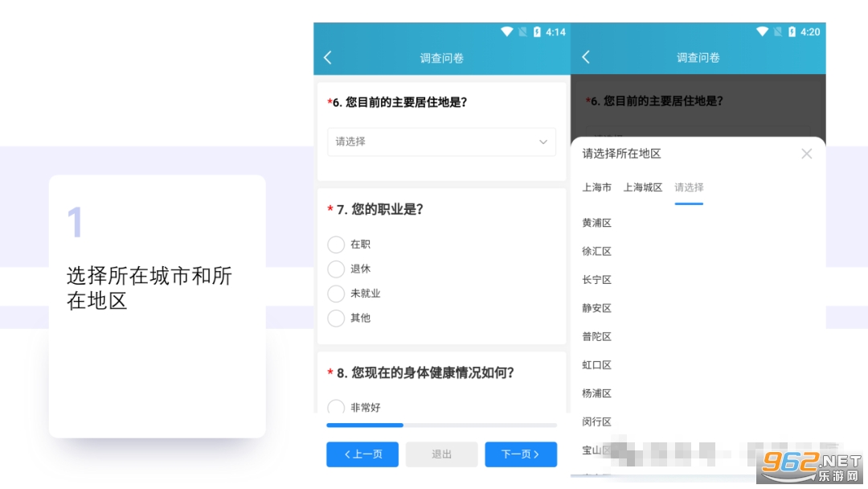Switch to 上海市 tab in picker
This screenshot has height=489, width=868.
pyautogui.click(x=596, y=187)
